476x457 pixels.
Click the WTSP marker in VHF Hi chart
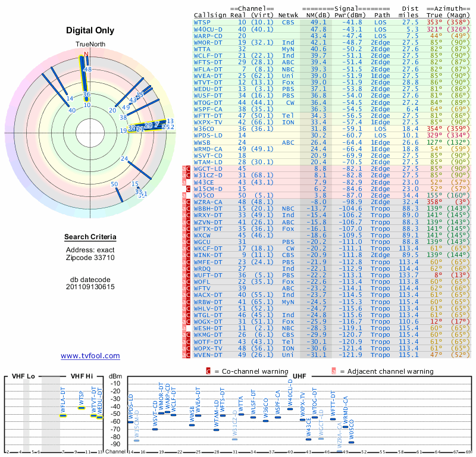82,408
